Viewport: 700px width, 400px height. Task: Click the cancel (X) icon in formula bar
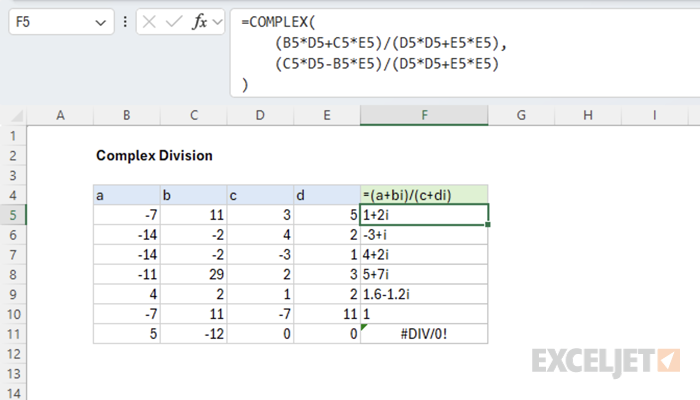click(x=149, y=22)
